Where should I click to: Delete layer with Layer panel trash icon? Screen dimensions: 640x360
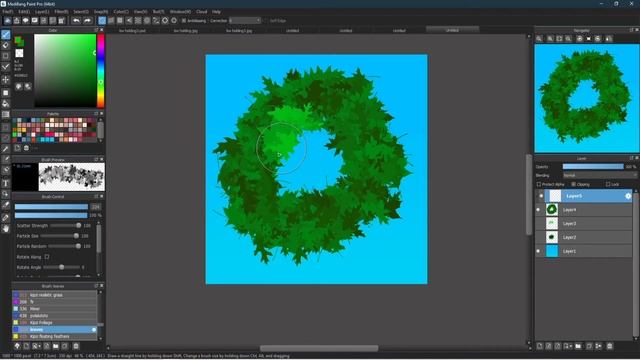pos(609,346)
